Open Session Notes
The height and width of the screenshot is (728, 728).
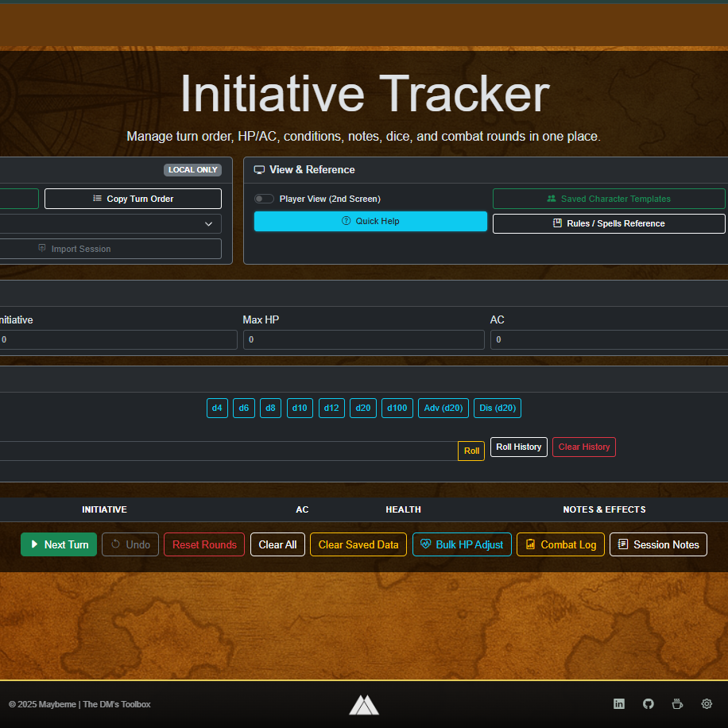(x=658, y=544)
